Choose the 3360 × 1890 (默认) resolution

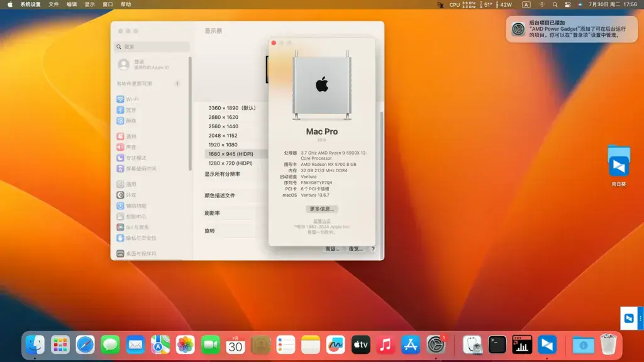(x=232, y=108)
